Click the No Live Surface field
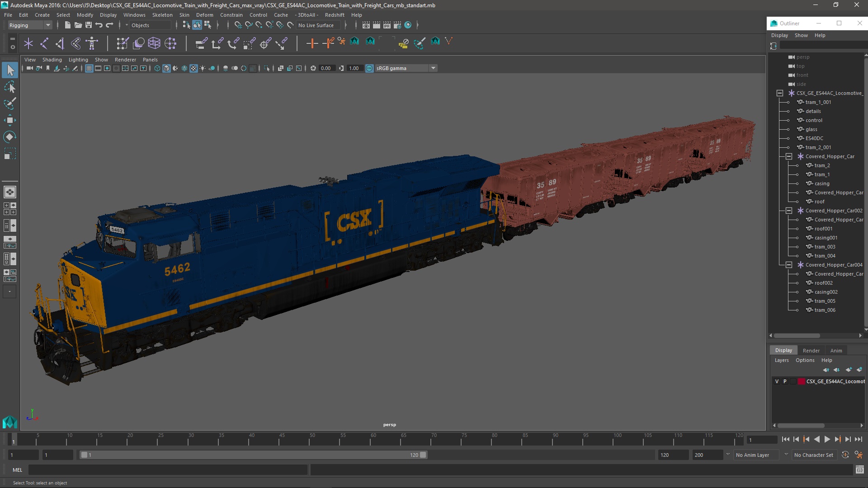 pyautogui.click(x=319, y=25)
